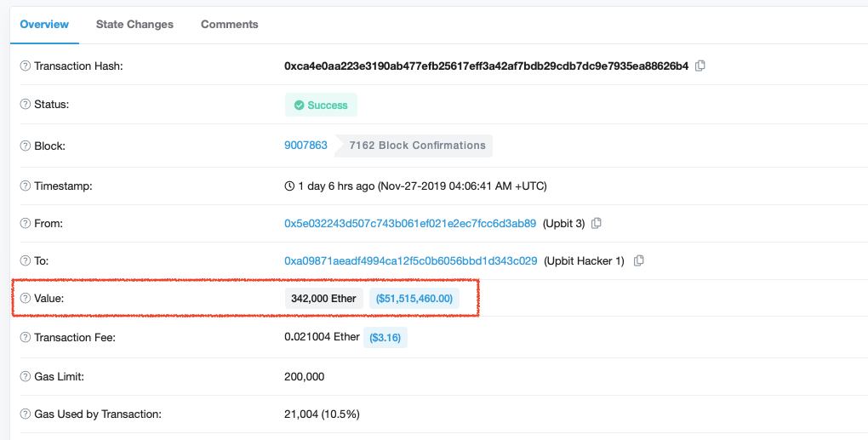This screenshot has height=440, width=868.
Task: Open the Upbit 3 sender address link
Action: coord(410,224)
